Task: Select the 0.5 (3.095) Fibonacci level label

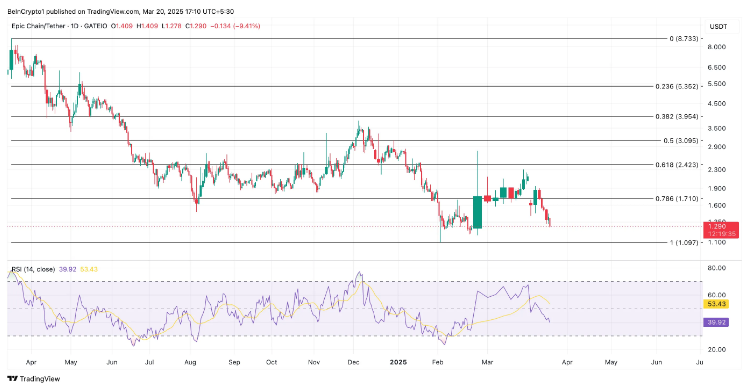Action: pyautogui.click(x=680, y=140)
